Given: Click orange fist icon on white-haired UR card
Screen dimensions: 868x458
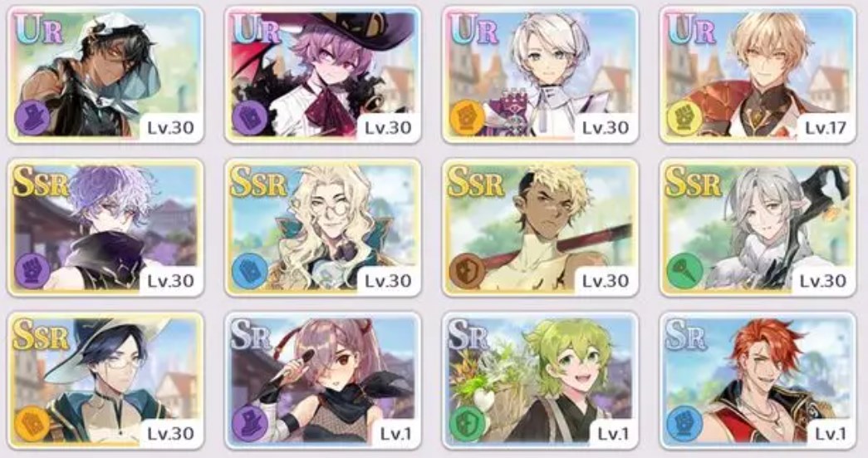Looking at the screenshot, I should 466,118.
